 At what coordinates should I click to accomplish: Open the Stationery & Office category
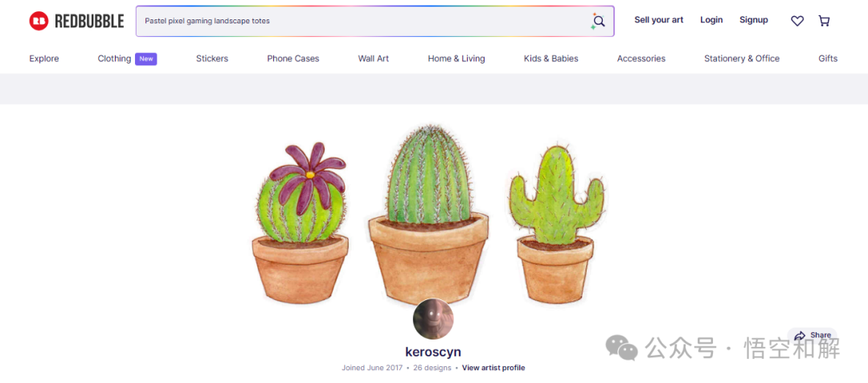742,59
